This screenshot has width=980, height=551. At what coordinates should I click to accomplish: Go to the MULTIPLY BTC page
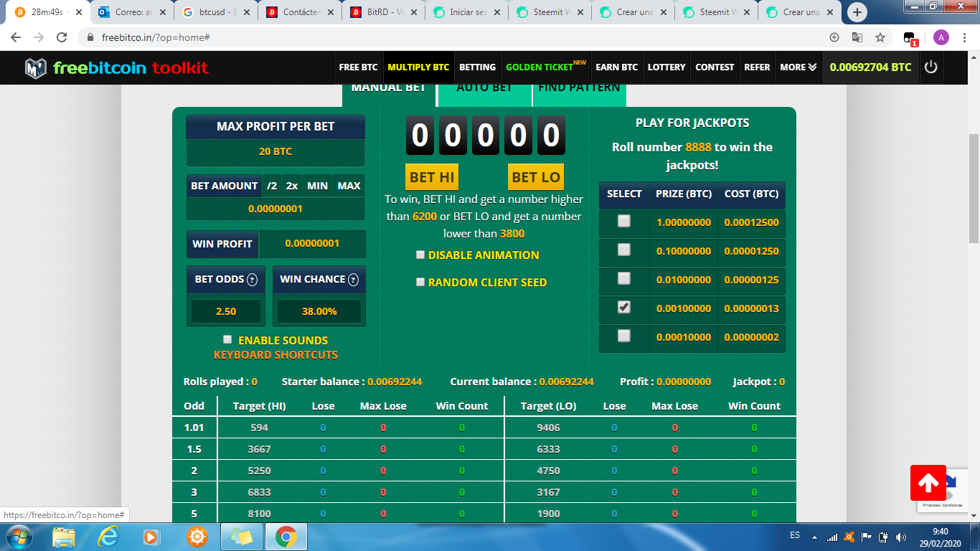[x=418, y=67]
